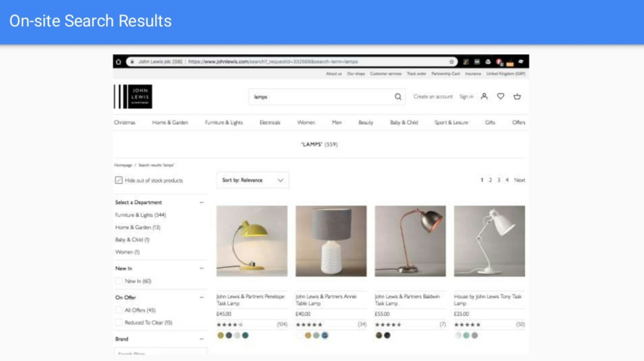Go to the Next results page
Screen dimensions: 644x361
519,180
